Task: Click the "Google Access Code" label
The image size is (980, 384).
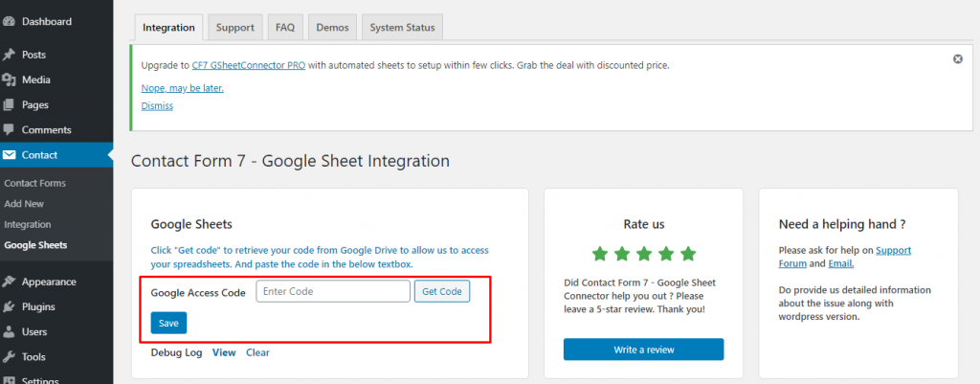Action: pyautogui.click(x=198, y=292)
